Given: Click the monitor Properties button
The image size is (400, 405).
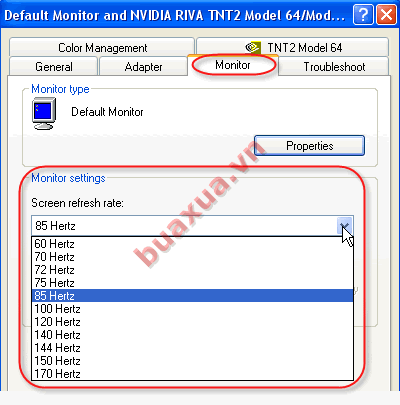Looking at the screenshot, I should pyautogui.click(x=309, y=146).
